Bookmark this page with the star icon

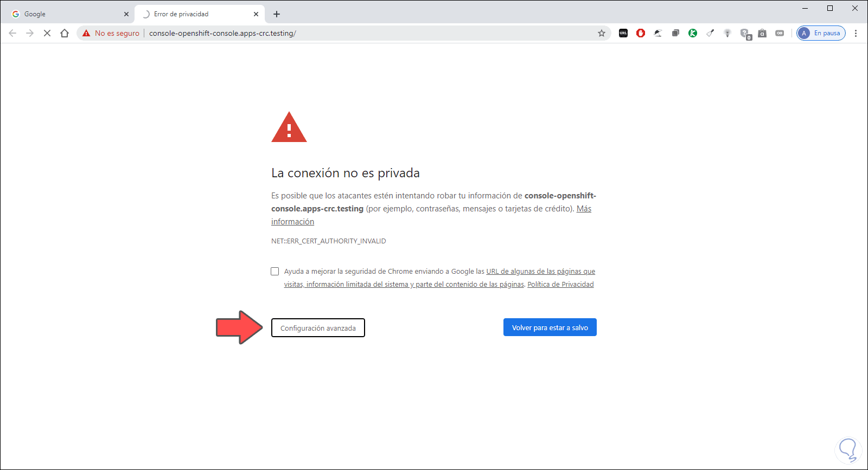[x=602, y=33]
